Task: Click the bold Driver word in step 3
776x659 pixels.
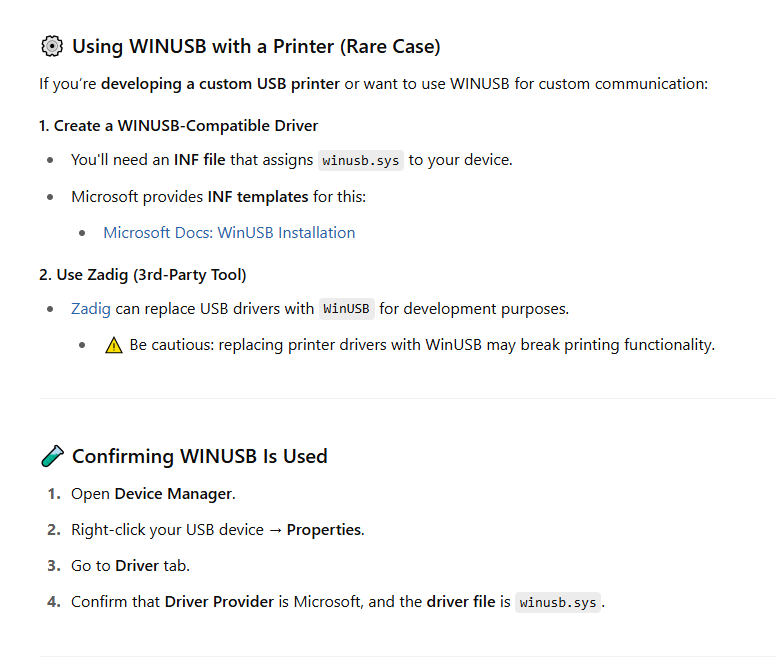Action: point(137,565)
